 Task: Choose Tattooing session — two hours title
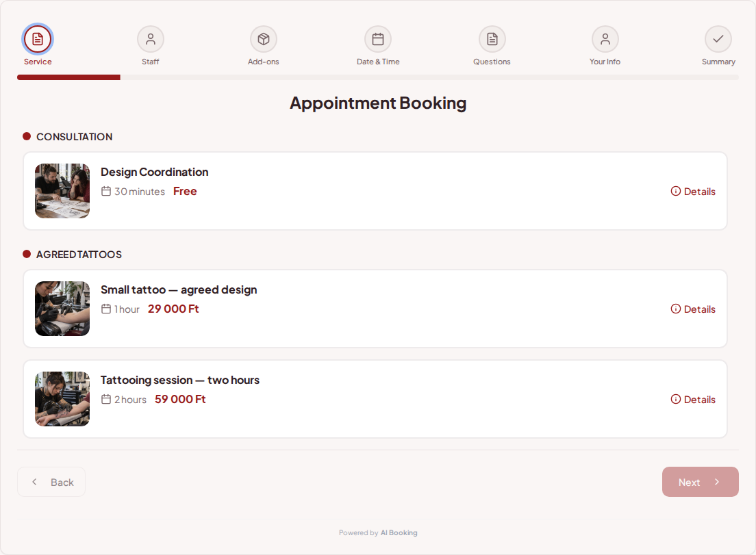[180, 380]
